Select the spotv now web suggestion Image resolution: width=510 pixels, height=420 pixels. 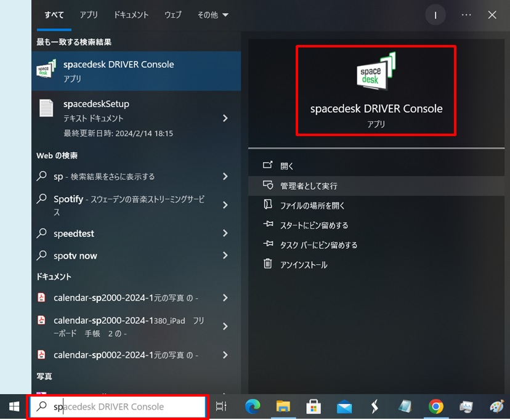pos(136,256)
